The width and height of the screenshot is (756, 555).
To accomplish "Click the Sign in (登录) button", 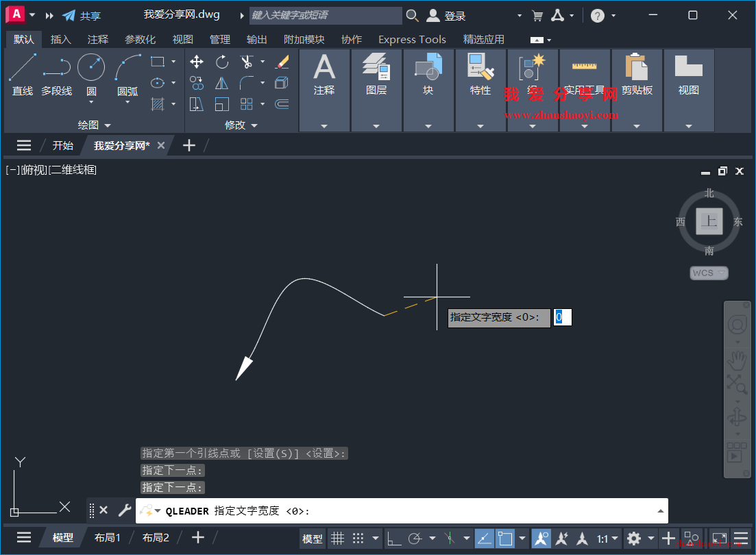I will (x=446, y=16).
